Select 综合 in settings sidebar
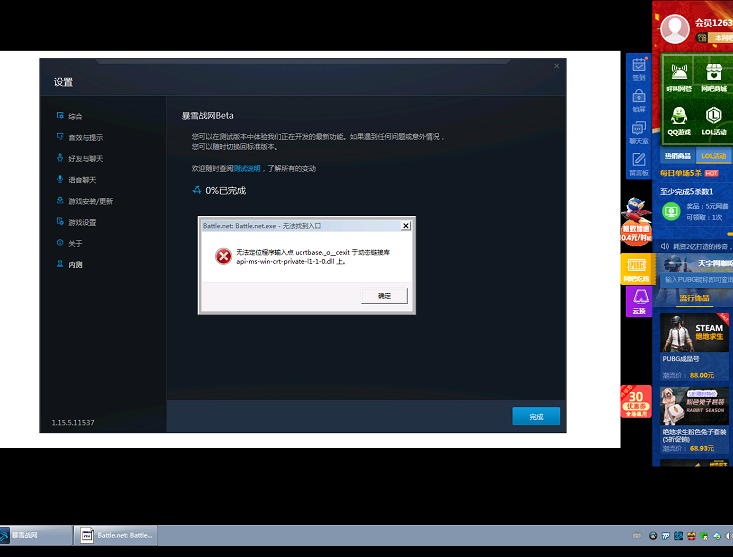 [75, 116]
